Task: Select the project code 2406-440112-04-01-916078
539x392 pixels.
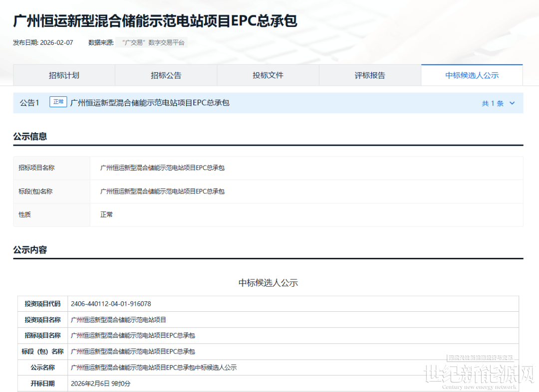Action: click(x=111, y=304)
